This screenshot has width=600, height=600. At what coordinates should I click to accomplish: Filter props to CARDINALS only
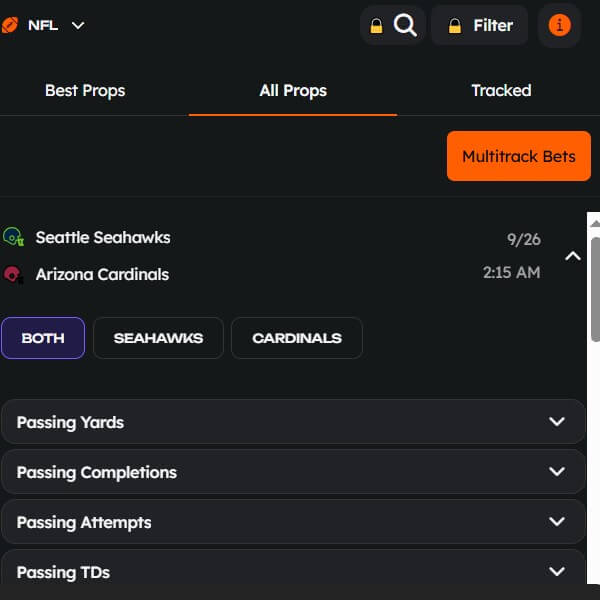click(297, 338)
